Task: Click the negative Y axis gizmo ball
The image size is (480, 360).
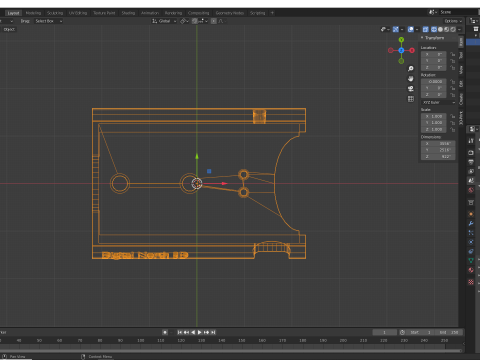Action: coord(401,61)
